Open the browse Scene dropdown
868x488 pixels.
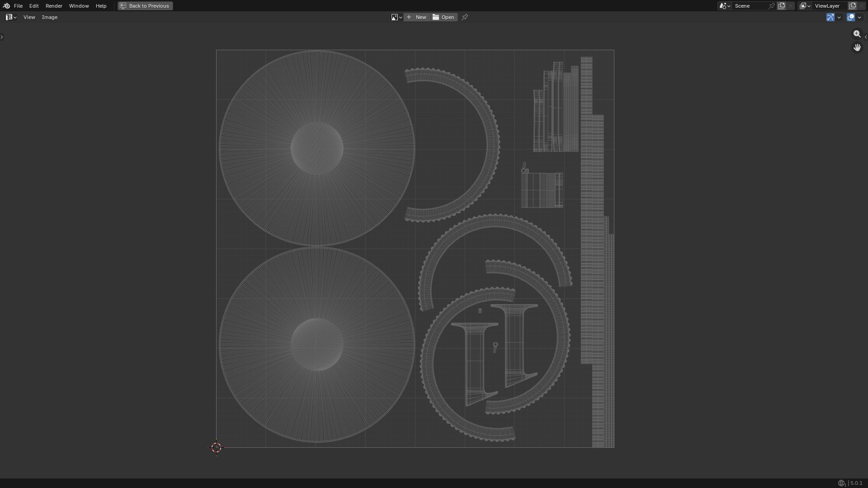click(725, 6)
